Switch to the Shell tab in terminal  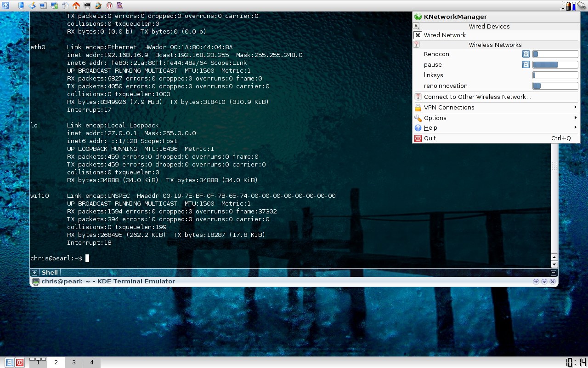(x=50, y=273)
